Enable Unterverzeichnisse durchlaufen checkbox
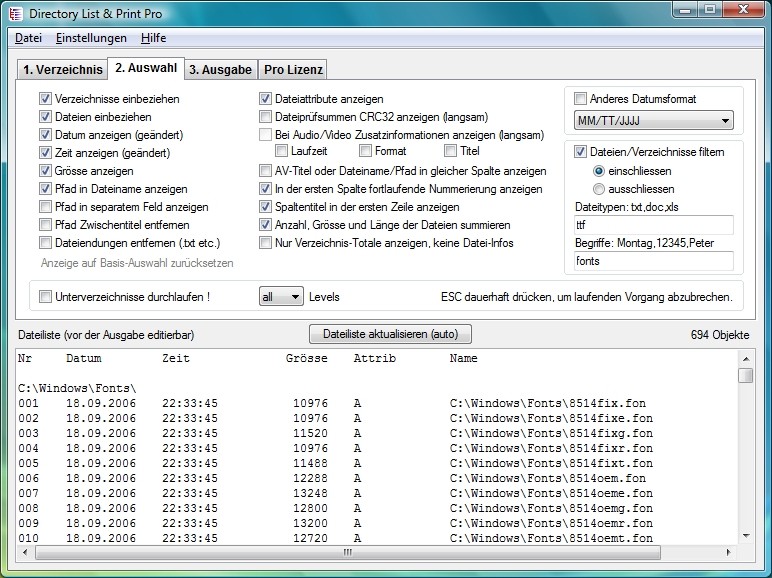 [45, 297]
